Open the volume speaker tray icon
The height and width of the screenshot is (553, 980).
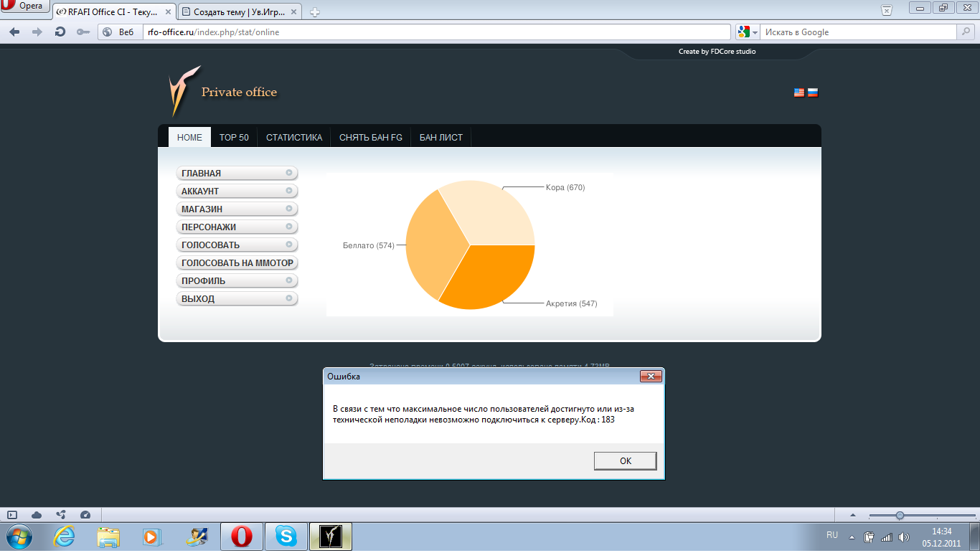coord(904,537)
